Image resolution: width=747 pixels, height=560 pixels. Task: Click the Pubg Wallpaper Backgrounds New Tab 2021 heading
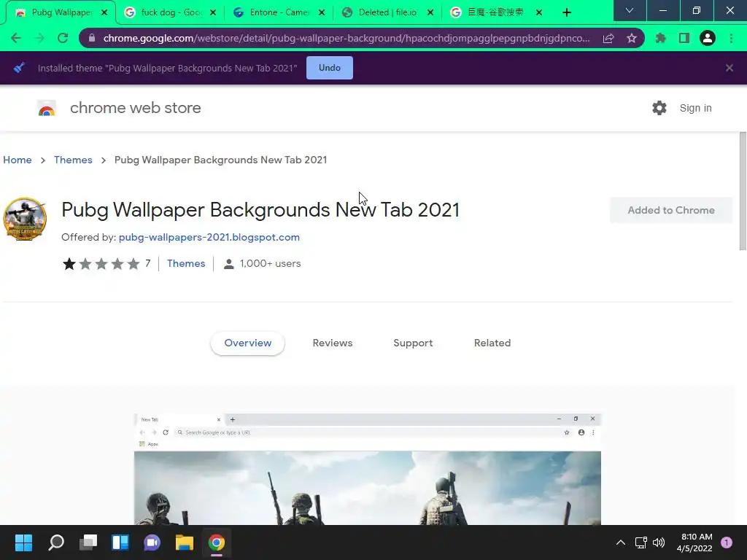(x=260, y=210)
